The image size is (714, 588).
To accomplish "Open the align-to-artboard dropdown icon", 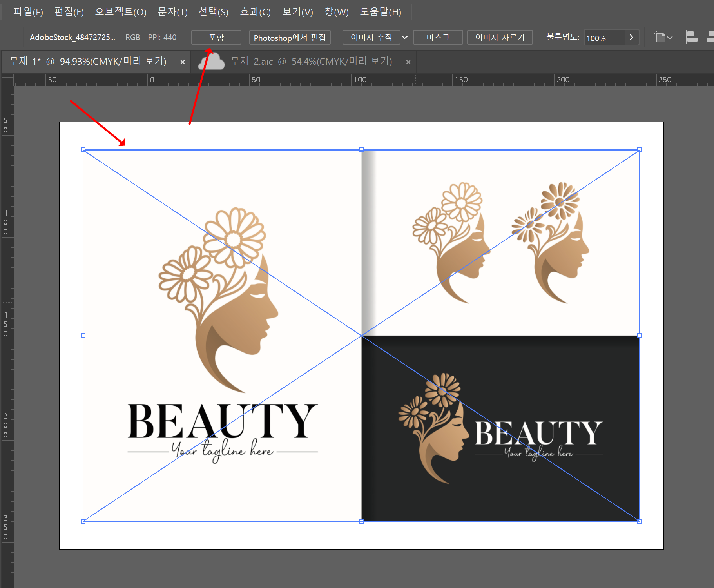I will point(663,38).
